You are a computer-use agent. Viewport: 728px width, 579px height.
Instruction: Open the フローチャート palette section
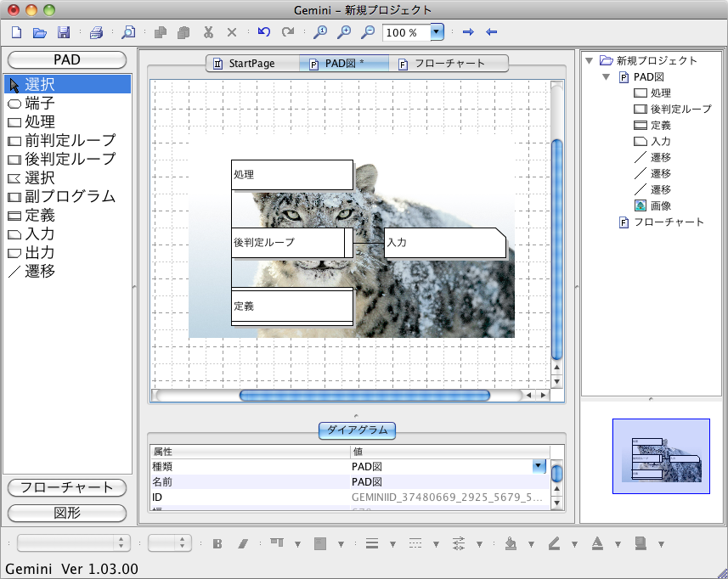[x=67, y=487]
